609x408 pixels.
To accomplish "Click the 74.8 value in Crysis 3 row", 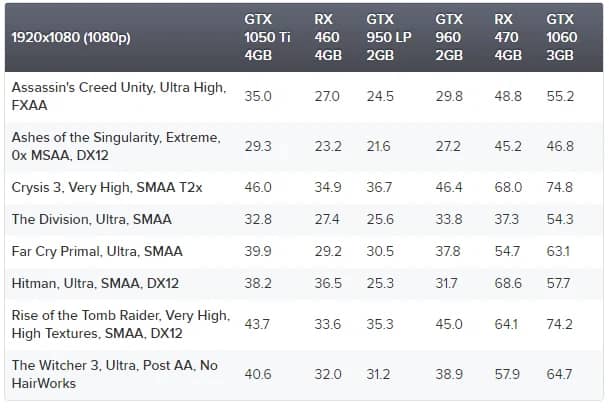I will point(560,187).
